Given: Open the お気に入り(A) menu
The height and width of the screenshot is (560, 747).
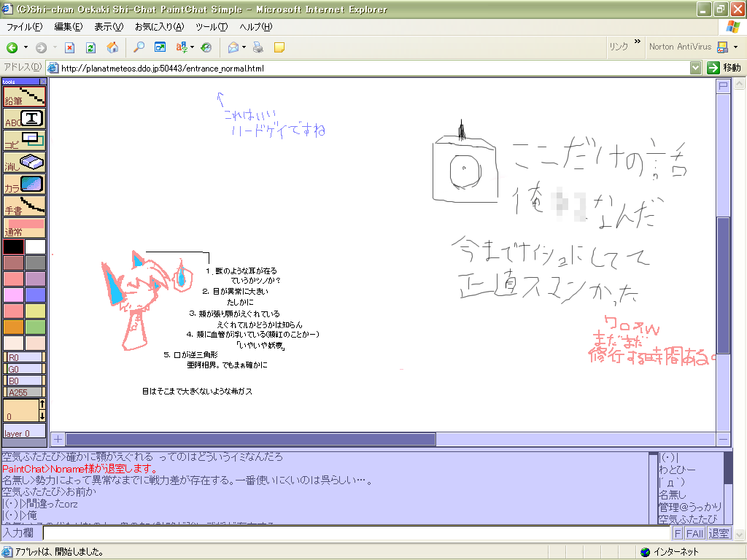Looking at the screenshot, I should point(159,27).
